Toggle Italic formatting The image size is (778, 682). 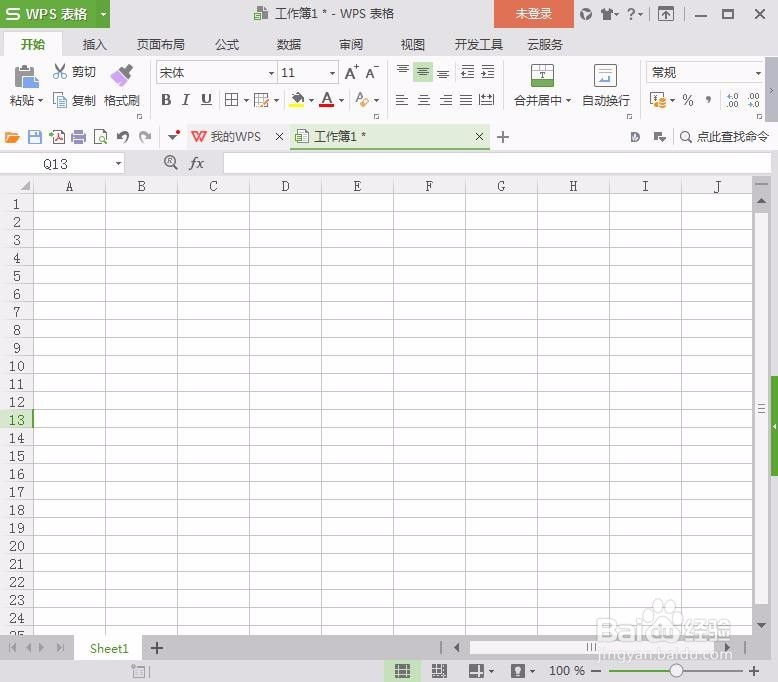pyautogui.click(x=186, y=100)
